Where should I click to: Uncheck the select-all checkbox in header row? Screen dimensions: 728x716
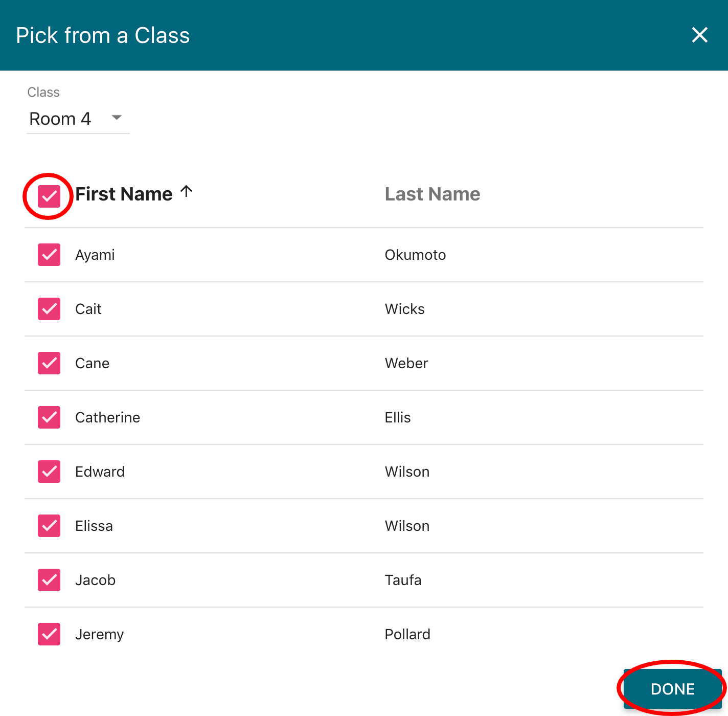click(49, 195)
